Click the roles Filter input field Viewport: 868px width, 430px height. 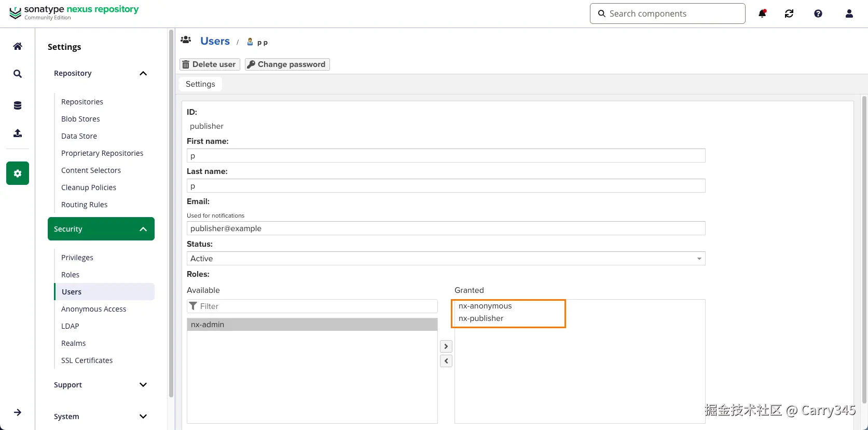[x=316, y=306]
